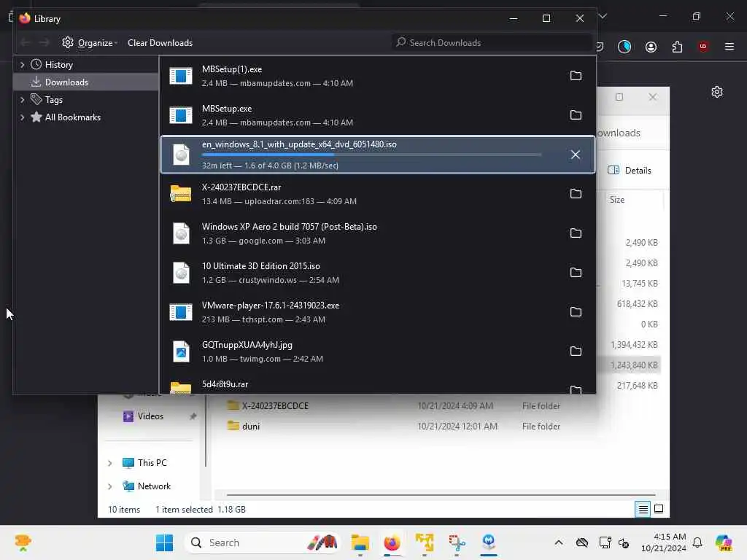Screen dimensions: 747x560
Task: Select Videos in File Explorer sidebar
Action: tap(152, 416)
